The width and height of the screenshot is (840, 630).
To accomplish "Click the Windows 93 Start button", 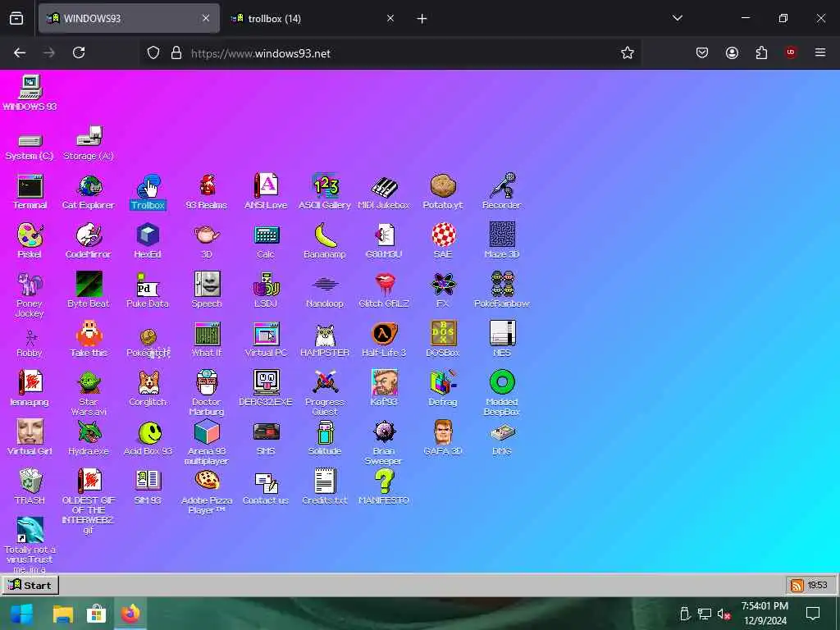I will 30,585.
